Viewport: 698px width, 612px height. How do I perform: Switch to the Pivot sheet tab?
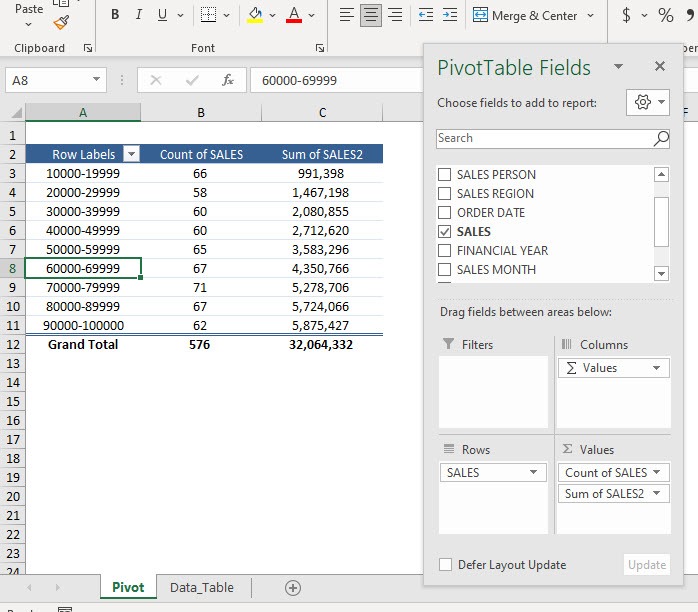pos(128,587)
